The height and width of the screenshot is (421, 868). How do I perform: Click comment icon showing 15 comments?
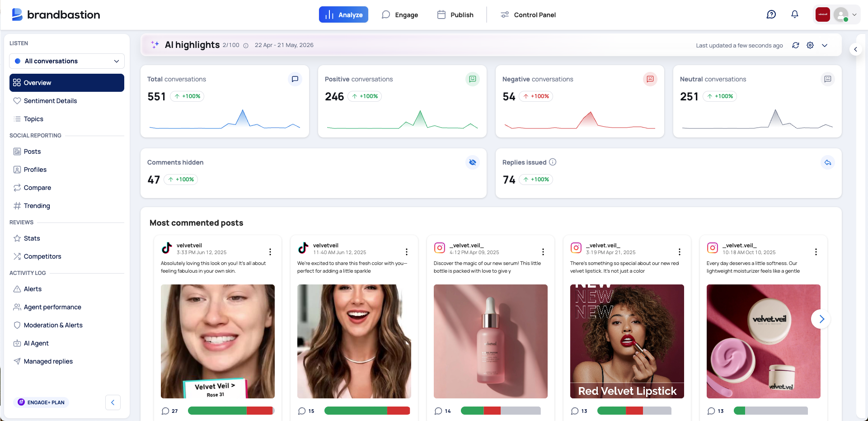coord(302,411)
